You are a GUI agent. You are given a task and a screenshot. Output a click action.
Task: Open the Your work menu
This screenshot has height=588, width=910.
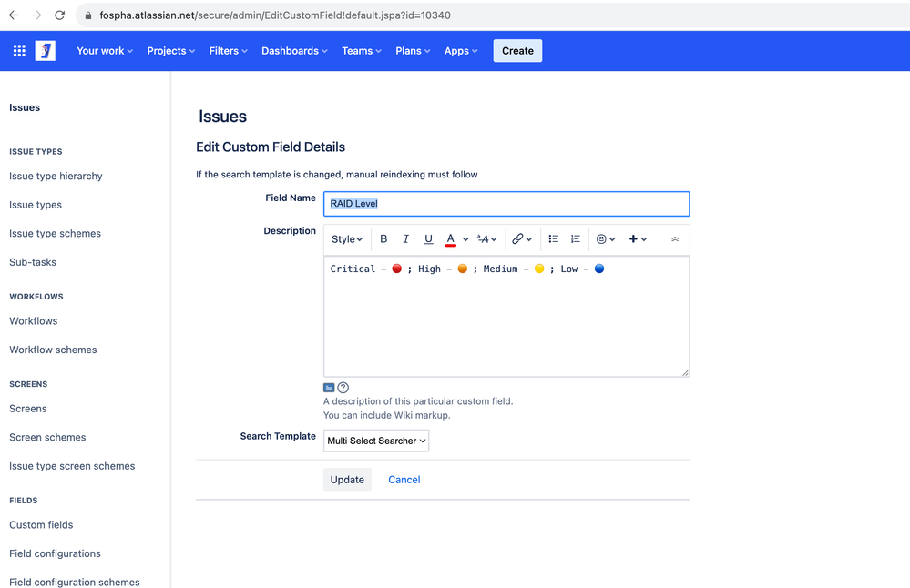click(105, 51)
